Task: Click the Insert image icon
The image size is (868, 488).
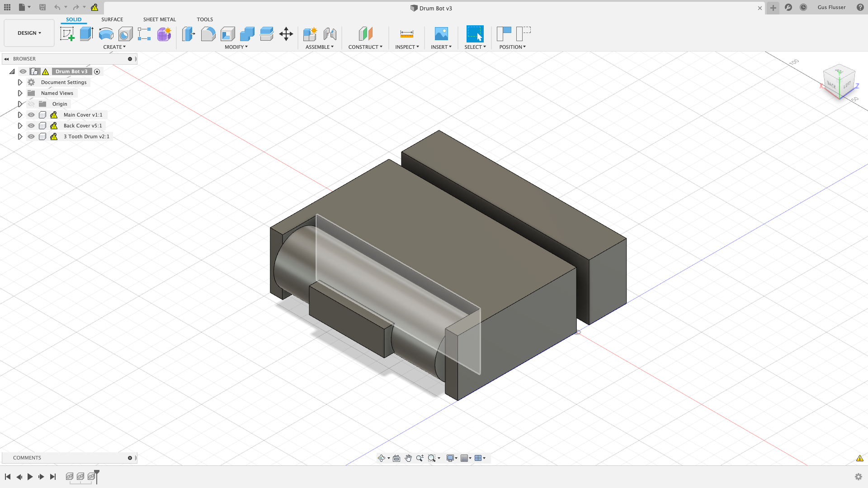Action: tap(441, 34)
